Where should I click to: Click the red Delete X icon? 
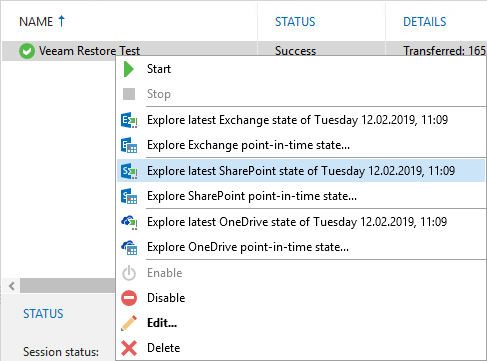(x=129, y=348)
